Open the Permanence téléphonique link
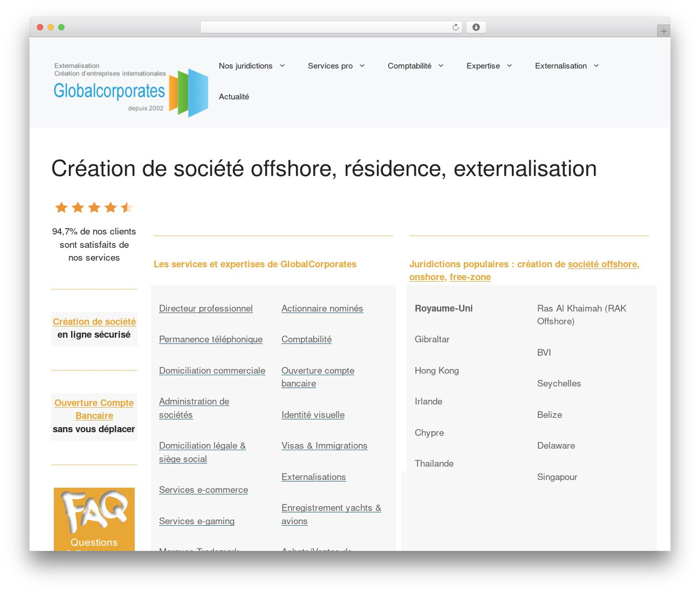The height and width of the screenshot is (593, 700). (211, 339)
